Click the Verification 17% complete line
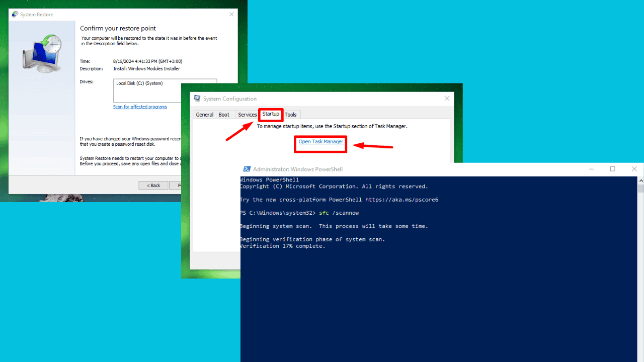The width and height of the screenshot is (644, 362). point(283,246)
